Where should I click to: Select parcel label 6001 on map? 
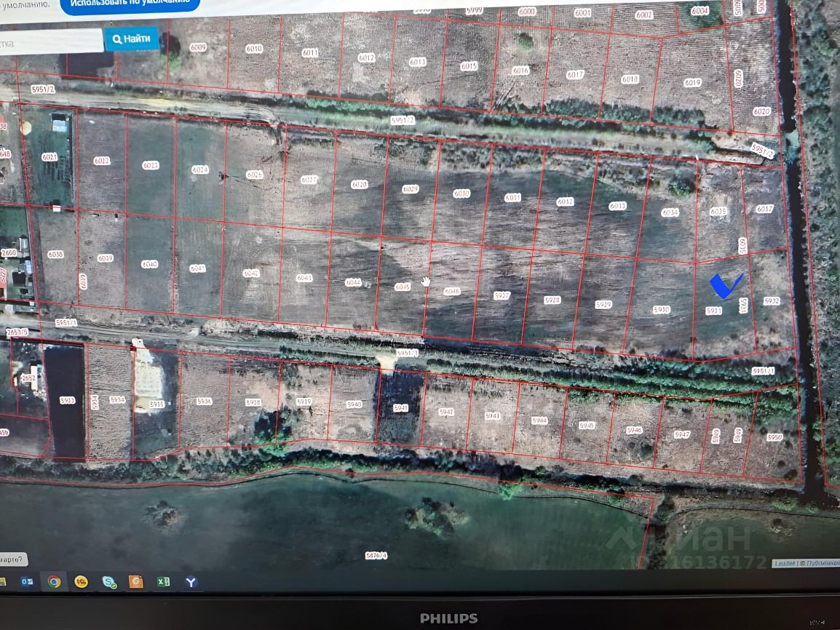582,13
